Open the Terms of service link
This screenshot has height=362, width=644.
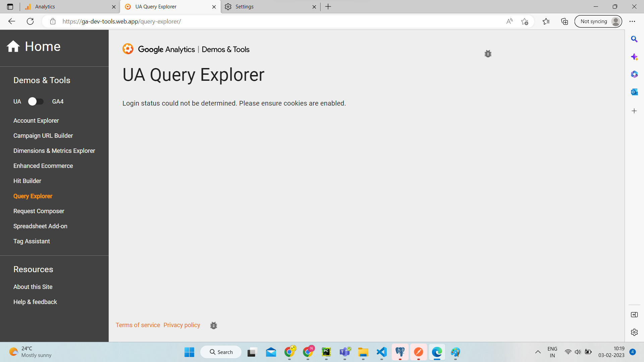(x=138, y=325)
